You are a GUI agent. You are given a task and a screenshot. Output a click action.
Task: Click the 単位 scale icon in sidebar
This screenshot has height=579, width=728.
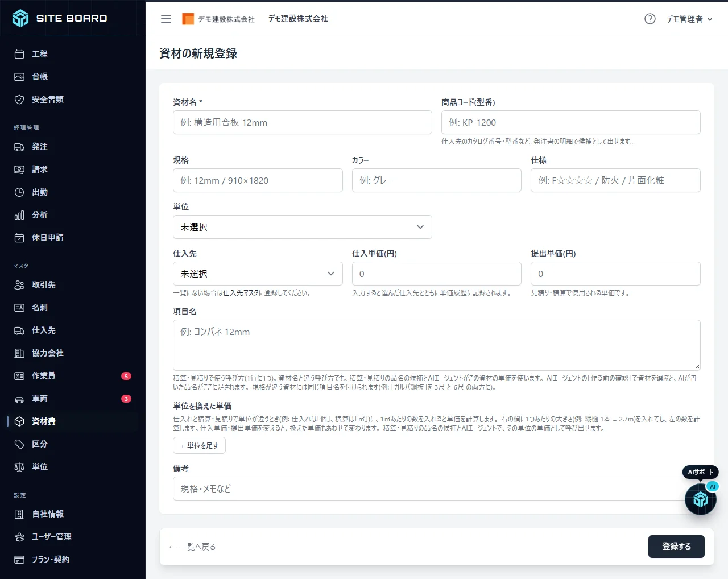tap(19, 467)
